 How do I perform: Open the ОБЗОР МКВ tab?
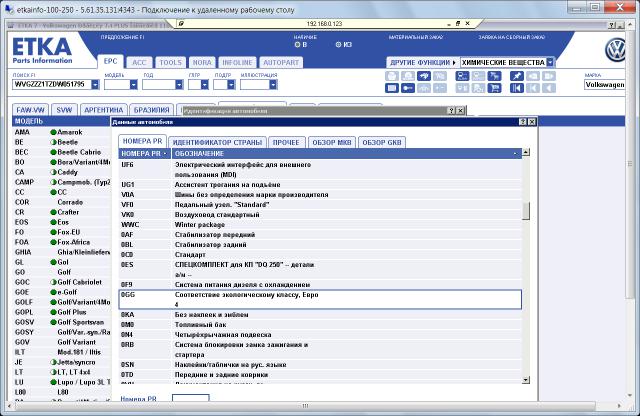point(332,142)
